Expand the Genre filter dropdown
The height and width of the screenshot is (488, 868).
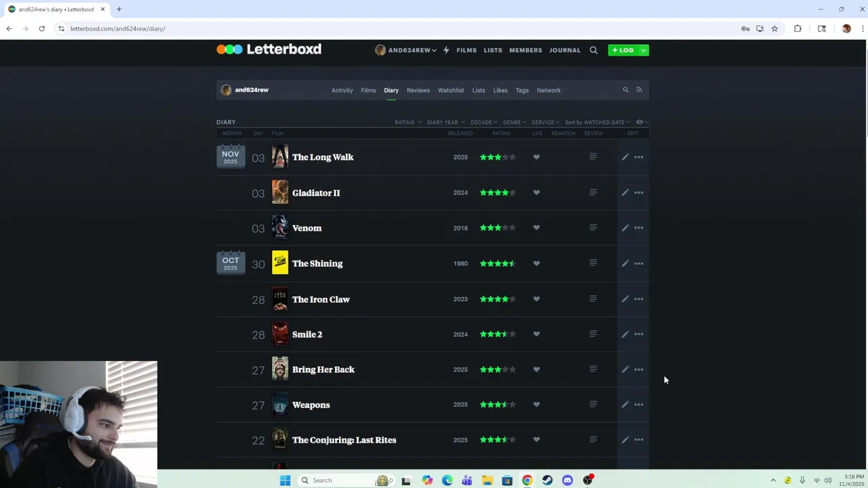515,122
